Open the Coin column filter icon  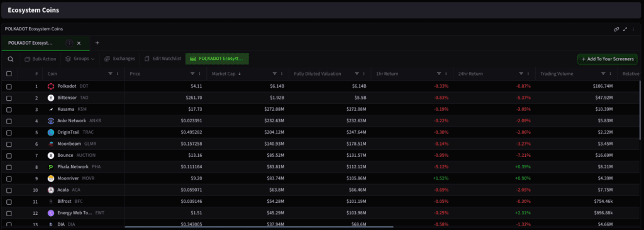(x=110, y=74)
